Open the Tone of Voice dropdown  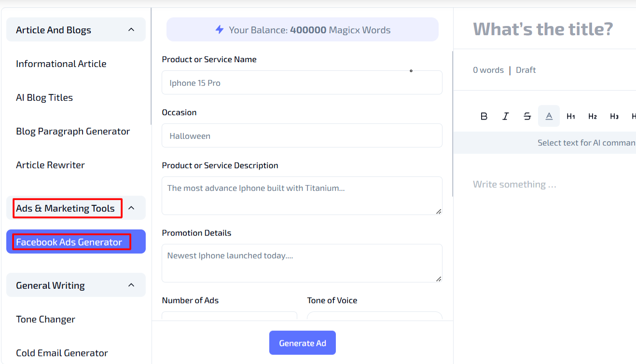pos(374,316)
